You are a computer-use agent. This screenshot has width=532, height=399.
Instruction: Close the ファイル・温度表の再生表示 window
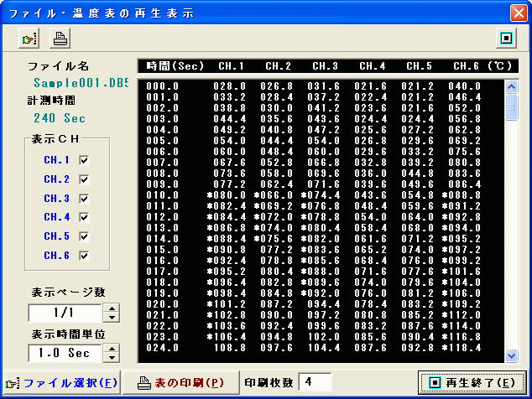click(x=519, y=13)
